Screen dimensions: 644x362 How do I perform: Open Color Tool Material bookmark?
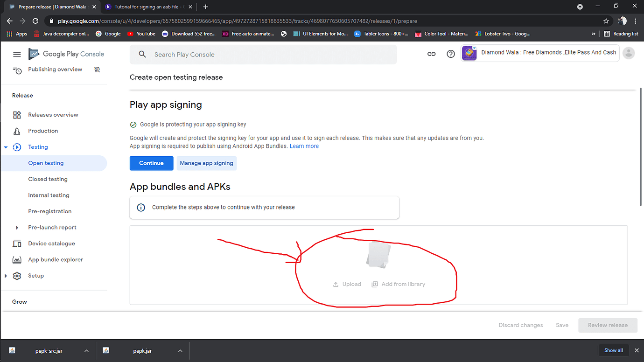click(442, 34)
